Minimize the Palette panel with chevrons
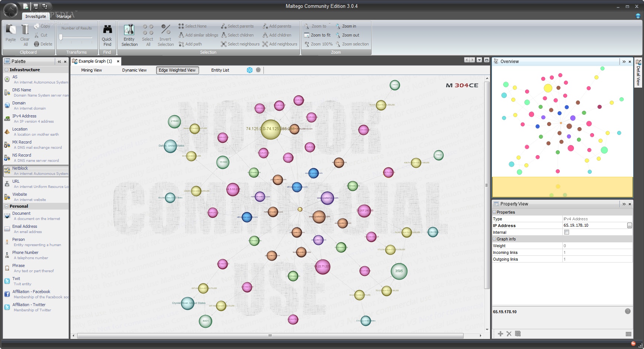Viewport: 644px width, 349px height. [x=59, y=62]
